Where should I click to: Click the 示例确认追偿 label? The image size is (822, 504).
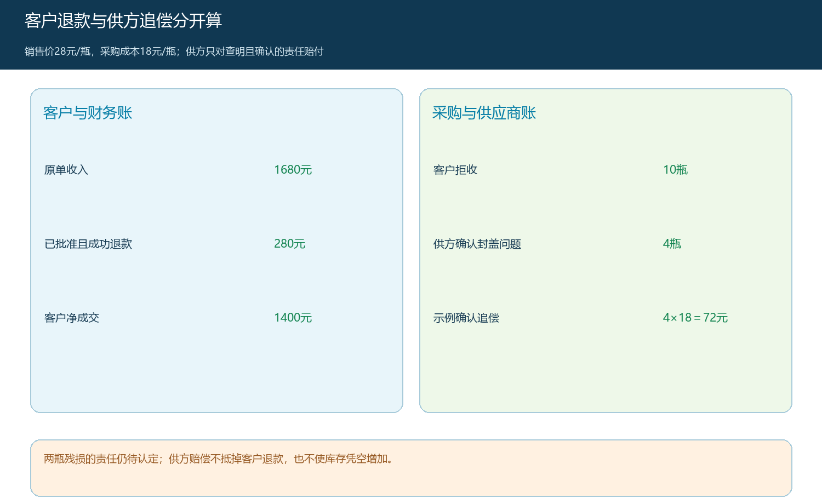(466, 318)
